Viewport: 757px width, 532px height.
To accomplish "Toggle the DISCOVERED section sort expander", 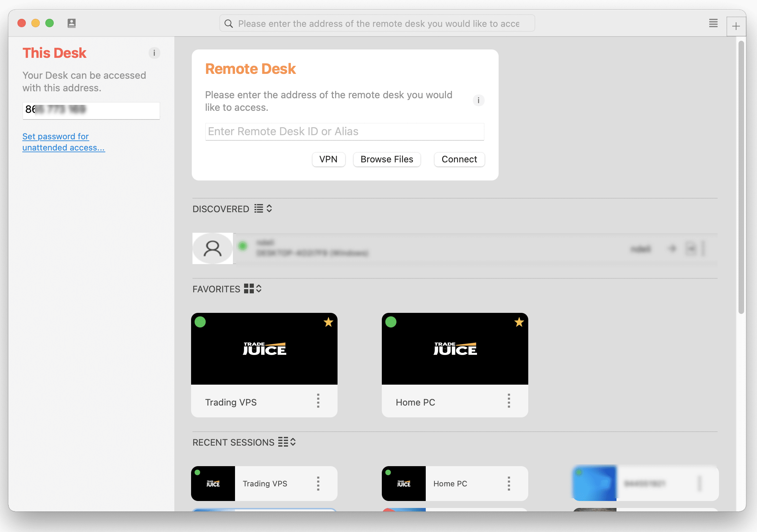I will pyautogui.click(x=268, y=208).
